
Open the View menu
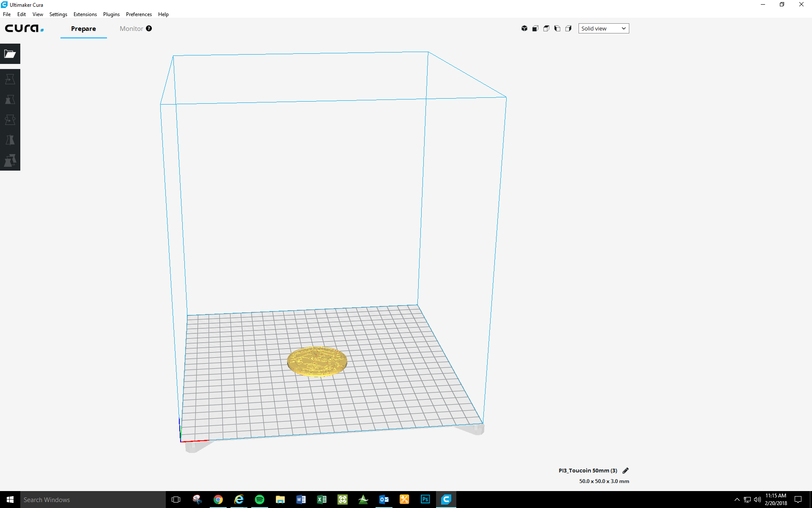pyautogui.click(x=38, y=14)
